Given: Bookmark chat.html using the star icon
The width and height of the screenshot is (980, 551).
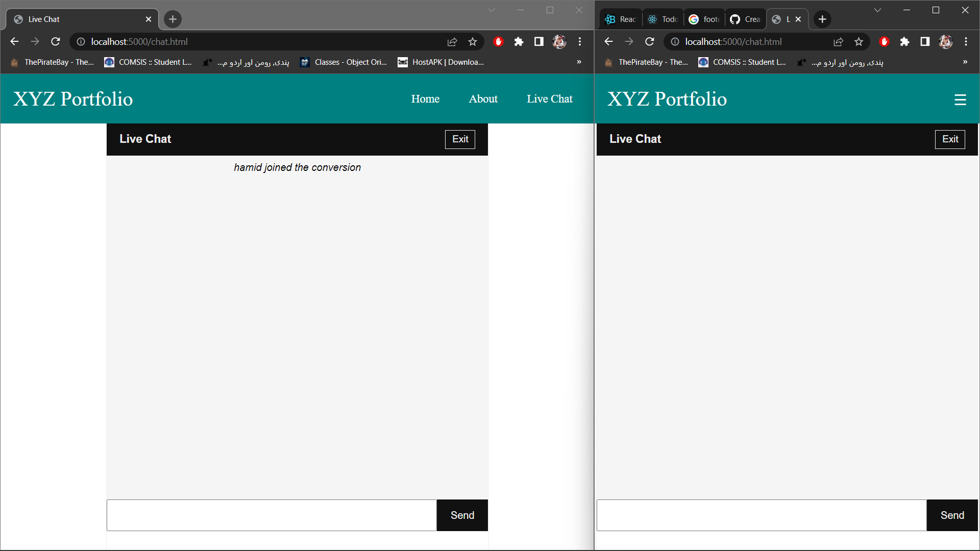Looking at the screenshot, I should 472,42.
